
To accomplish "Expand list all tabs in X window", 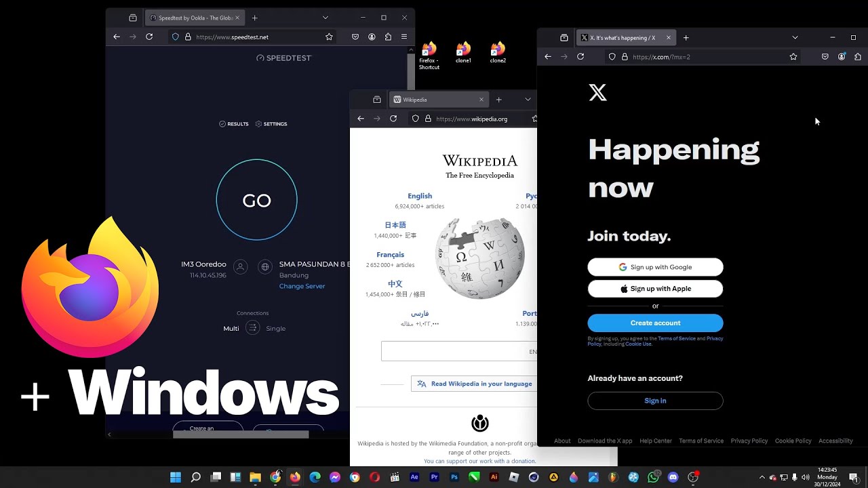I will 795,38.
